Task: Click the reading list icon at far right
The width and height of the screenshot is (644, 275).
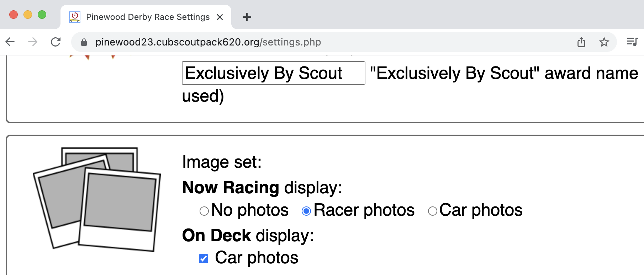Action: pos(633,42)
